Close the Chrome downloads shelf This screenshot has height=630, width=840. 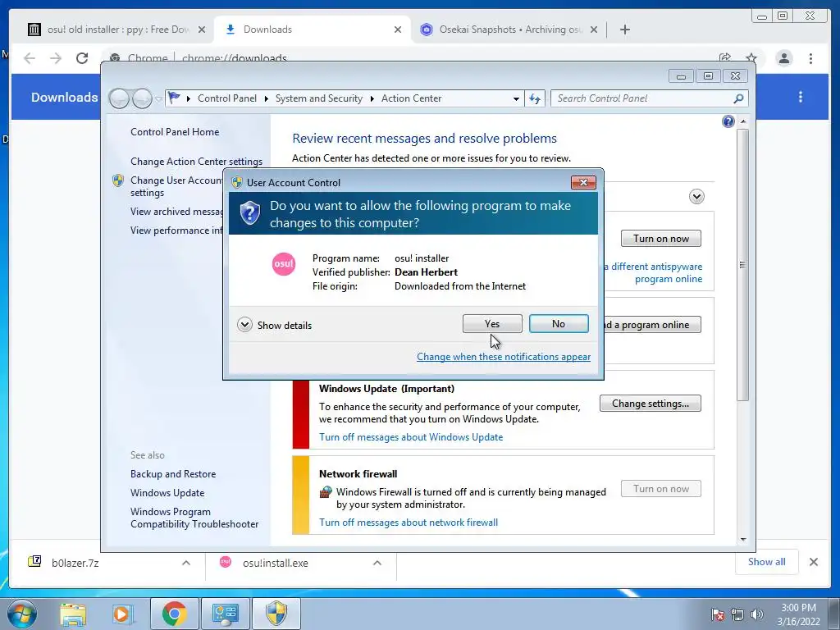[x=813, y=562]
